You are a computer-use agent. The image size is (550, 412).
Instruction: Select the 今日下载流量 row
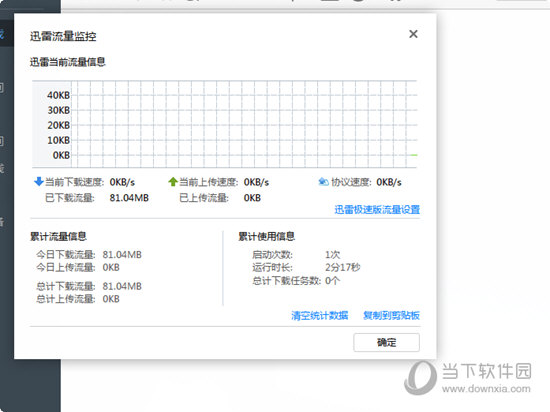[x=89, y=255]
